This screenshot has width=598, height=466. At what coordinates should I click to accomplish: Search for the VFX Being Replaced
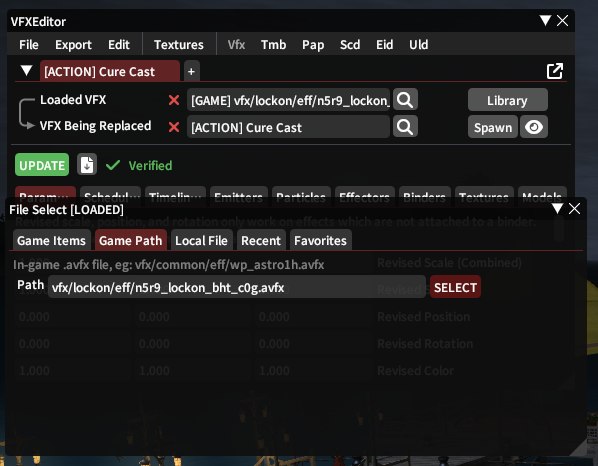[x=405, y=127]
